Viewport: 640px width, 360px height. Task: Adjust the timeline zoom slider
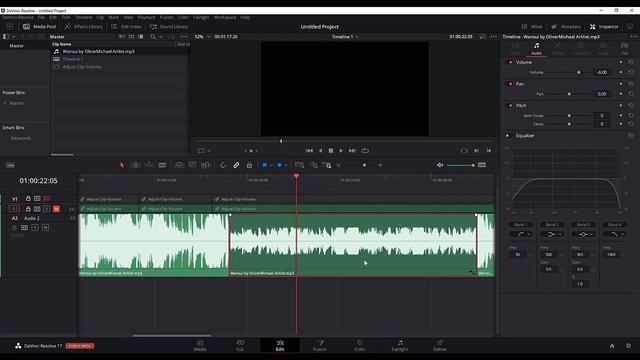(364, 165)
